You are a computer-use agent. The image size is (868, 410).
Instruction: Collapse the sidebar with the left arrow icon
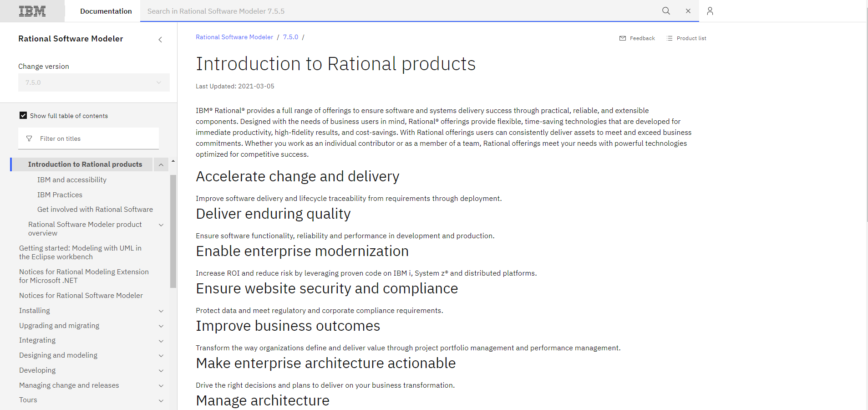click(160, 40)
